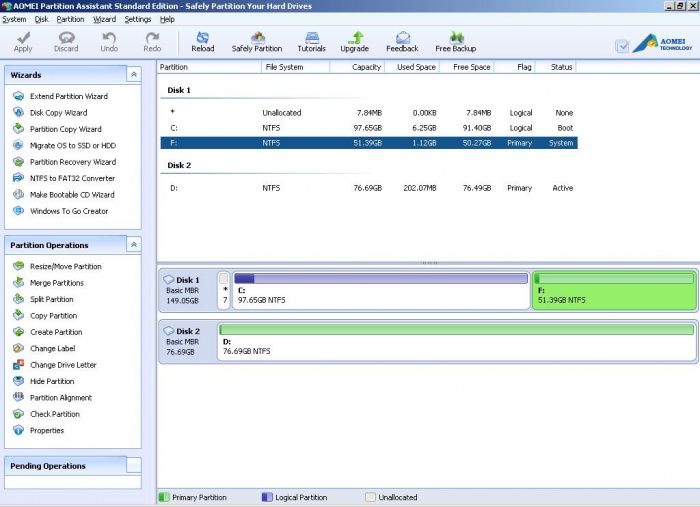Launch the Windows To Go Creator
This screenshot has height=507, width=700.
68,211
